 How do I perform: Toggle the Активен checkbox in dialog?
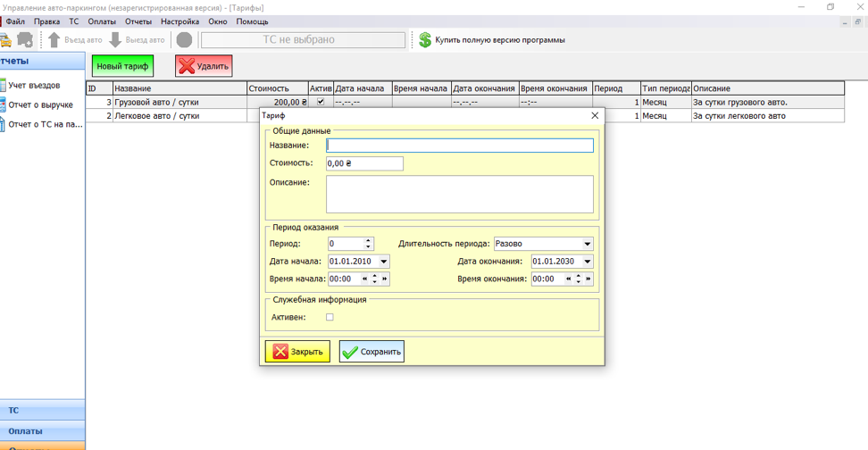click(330, 317)
